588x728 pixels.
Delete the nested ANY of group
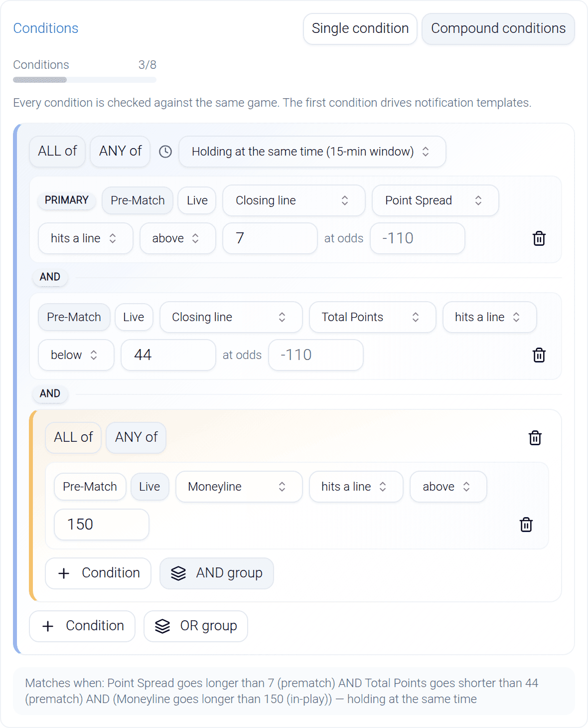tap(535, 438)
